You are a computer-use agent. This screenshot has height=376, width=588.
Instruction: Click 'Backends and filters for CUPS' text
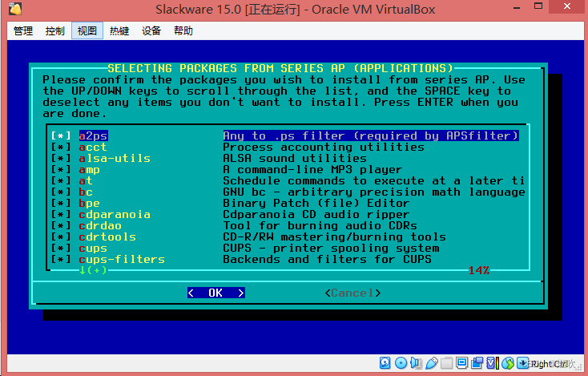(327, 259)
